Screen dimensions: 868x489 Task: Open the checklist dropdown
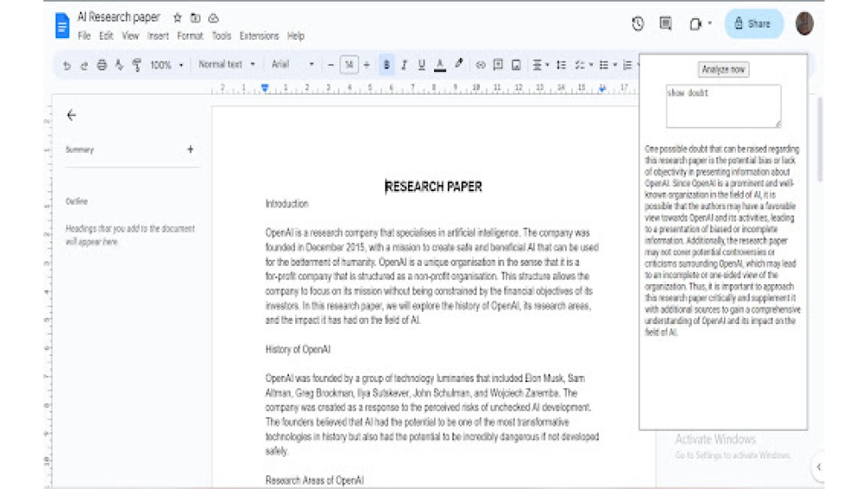(583, 65)
